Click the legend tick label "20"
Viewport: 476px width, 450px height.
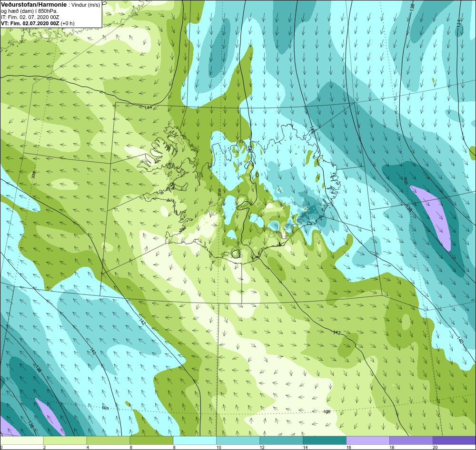click(435, 447)
